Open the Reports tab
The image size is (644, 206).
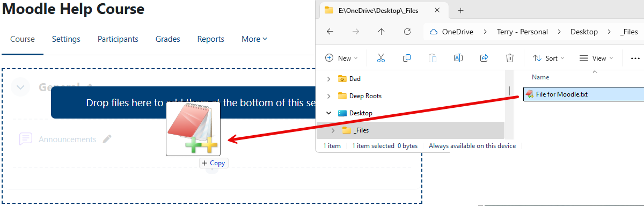(x=211, y=39)
